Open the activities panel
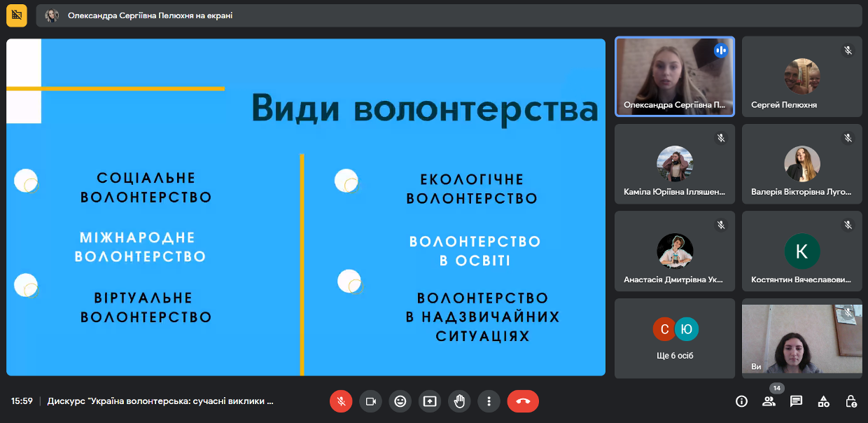The width and height of the screenshot is (868, 423). 824,401
